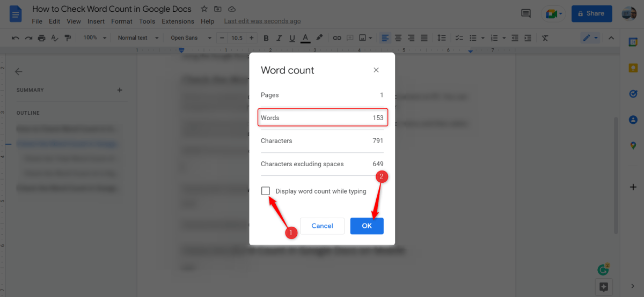This screenshot has height=297, width=644.
Task: Click the cloud document status icon
Action: click(x=232, y=9)
